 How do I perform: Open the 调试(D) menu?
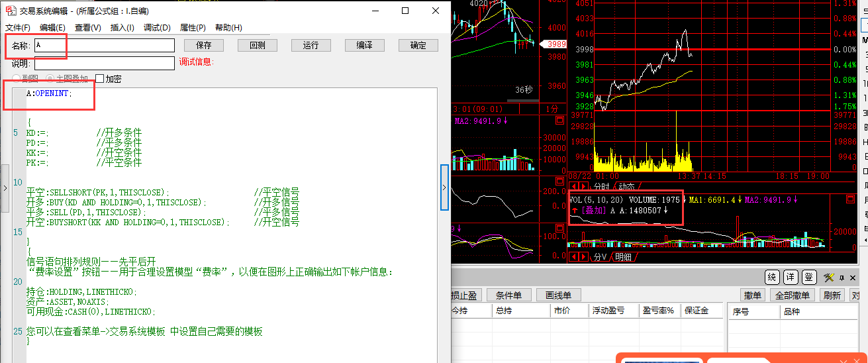157,28
